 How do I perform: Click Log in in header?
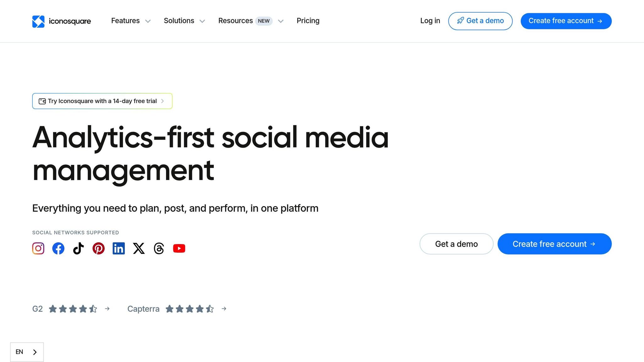pos(430,21)
